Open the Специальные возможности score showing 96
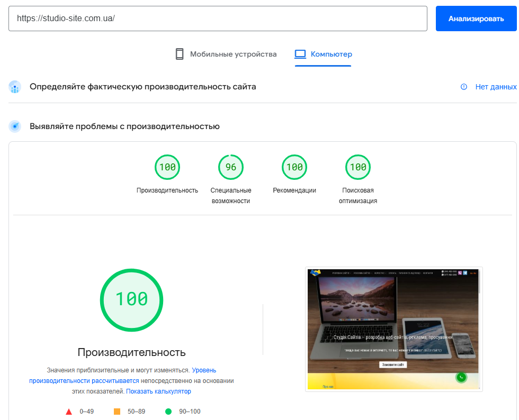Viewport: 519px width, 420px height. (231, 167)
